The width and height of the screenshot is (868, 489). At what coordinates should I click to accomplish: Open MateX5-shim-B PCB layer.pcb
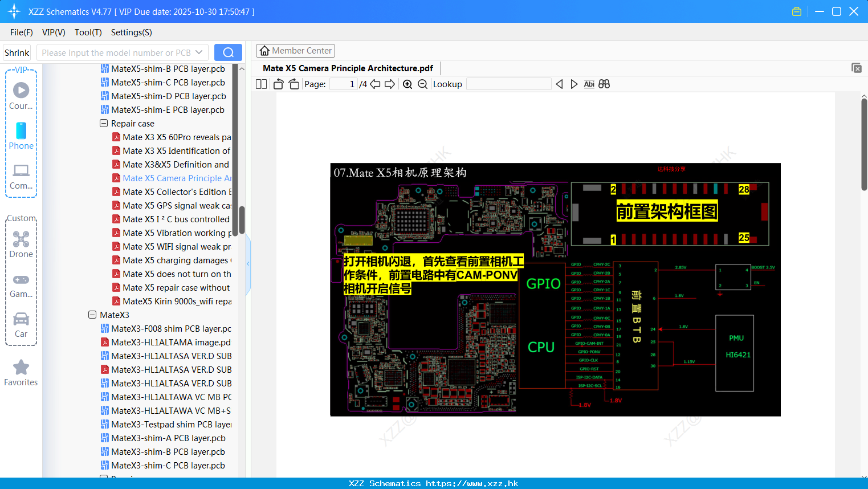(x=163, y=69)
